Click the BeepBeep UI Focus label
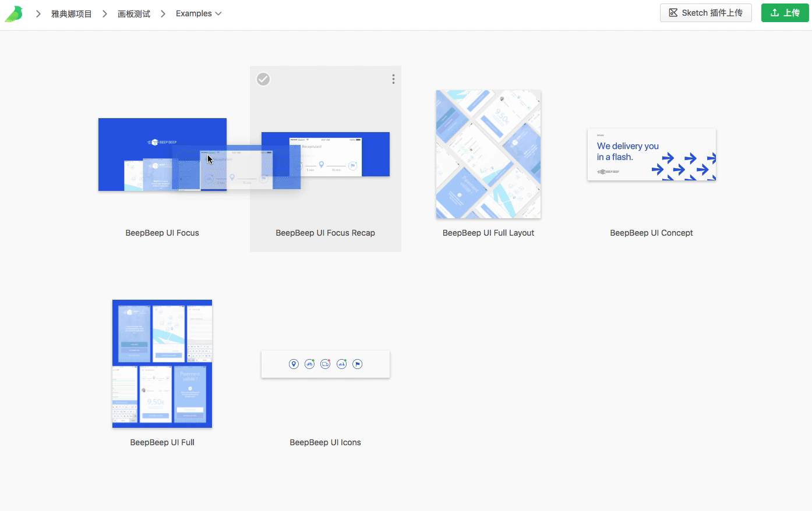This screenshot has height=511, width=812. coord(162,233)
